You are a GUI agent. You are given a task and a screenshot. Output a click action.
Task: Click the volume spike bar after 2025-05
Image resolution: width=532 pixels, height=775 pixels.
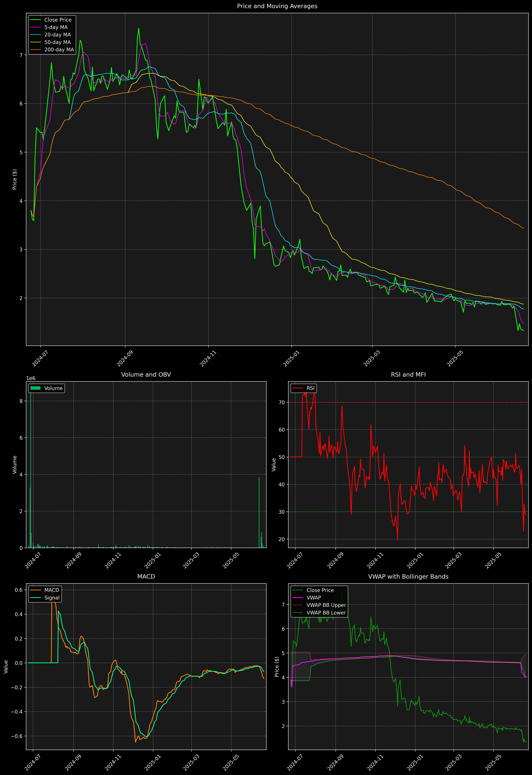[x=259, y=512]
